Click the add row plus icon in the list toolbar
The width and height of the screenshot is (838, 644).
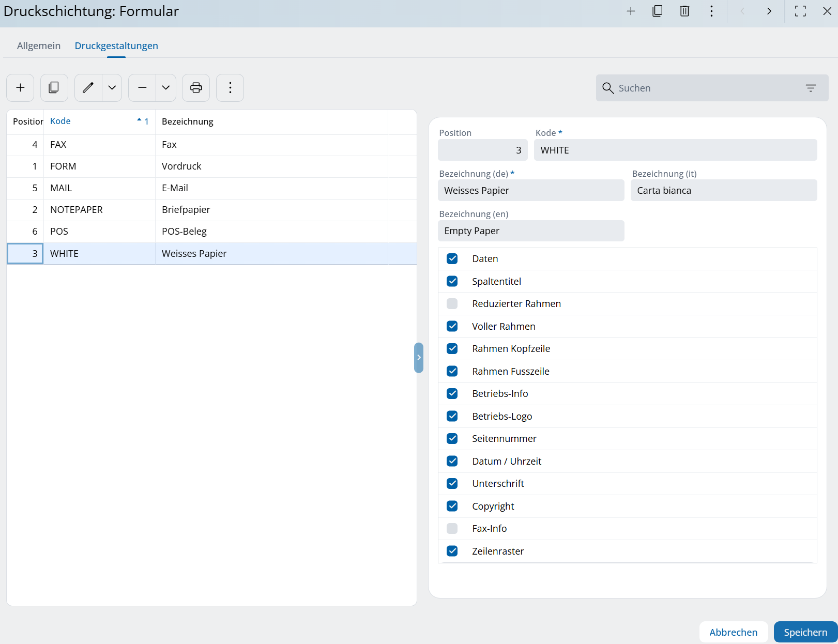(20, 88)
